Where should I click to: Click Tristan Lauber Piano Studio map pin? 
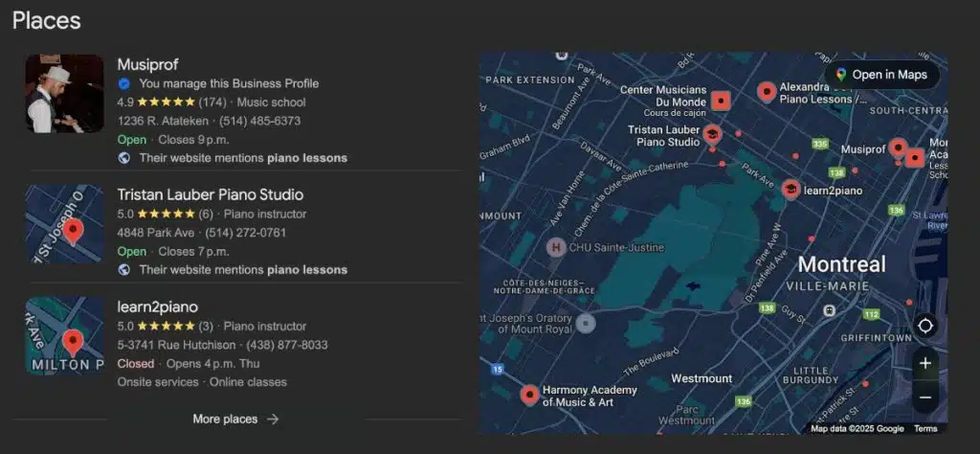tap(711, 134)
